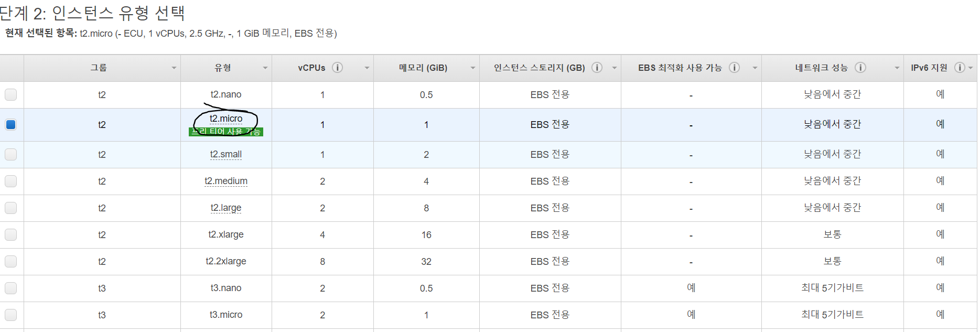This screenshot has height=332, width=980.
Task: Click the t2.micro instance type link
Action: tap(226, 119)
